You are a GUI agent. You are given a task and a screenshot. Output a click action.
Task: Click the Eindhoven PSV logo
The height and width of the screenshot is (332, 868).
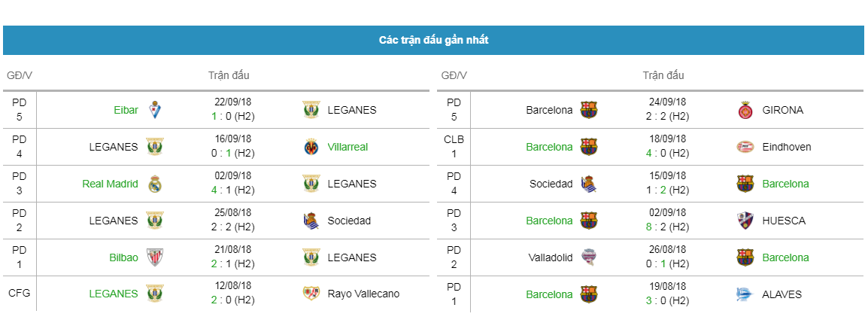pyautogui.click(x=745, y=147)
